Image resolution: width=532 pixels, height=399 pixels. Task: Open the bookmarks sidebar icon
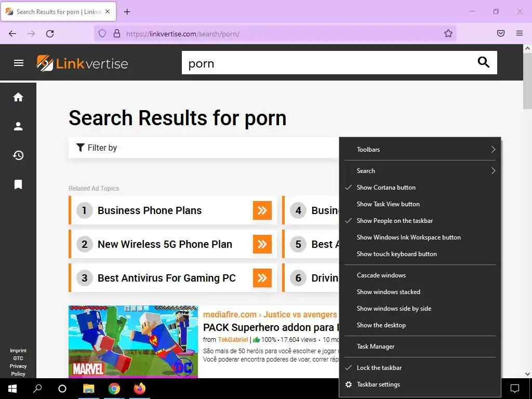point(18,184)
